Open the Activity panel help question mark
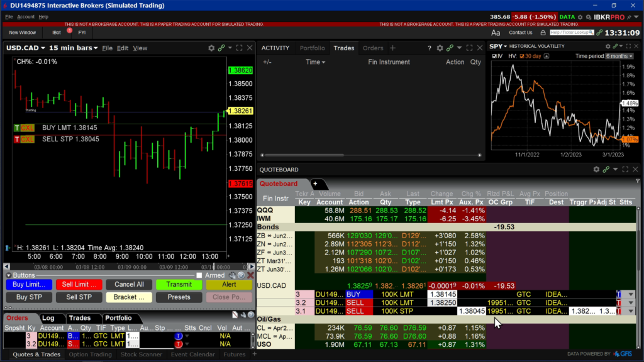The height and width of the screenshot is (362, 644). 430,48
